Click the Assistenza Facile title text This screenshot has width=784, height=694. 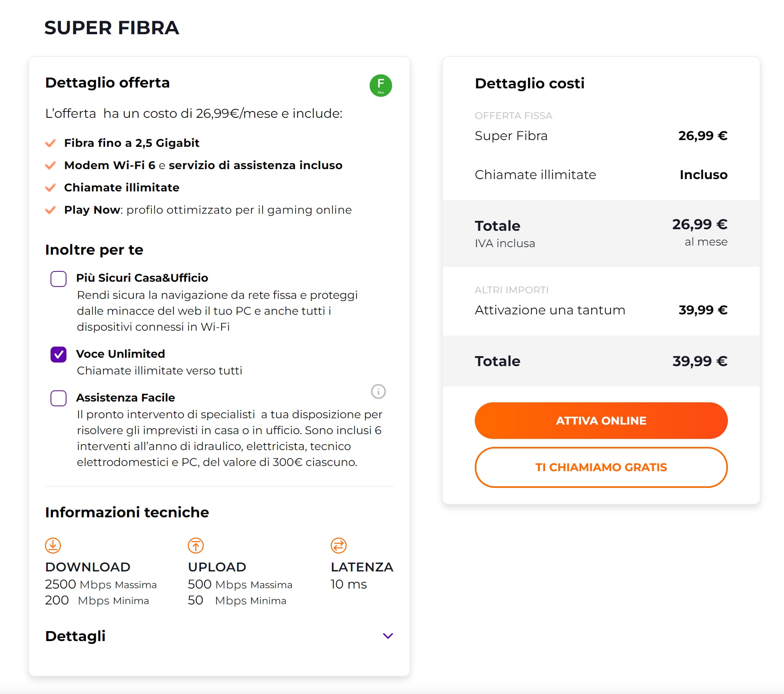click(x=125, y=398)
